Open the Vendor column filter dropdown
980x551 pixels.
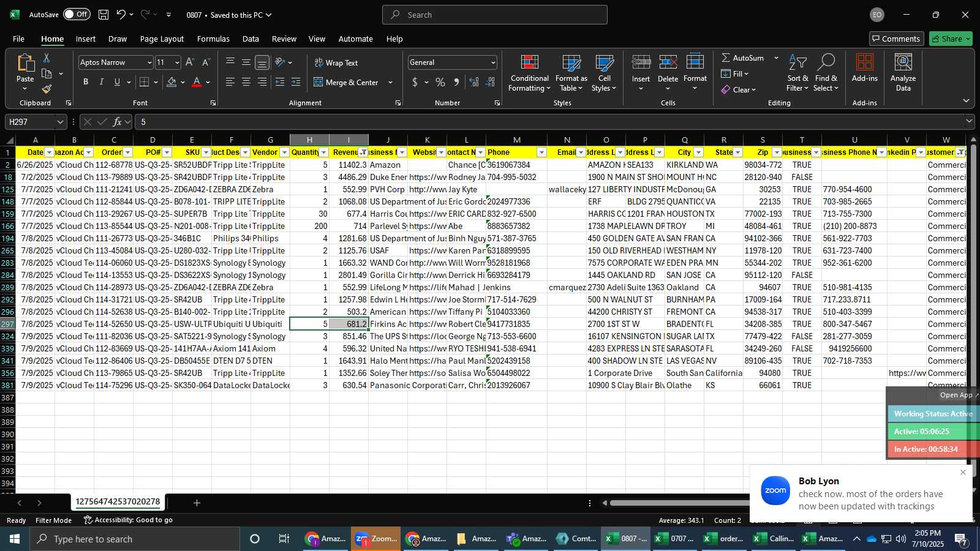pyautogui.click(x=284, y=152)
